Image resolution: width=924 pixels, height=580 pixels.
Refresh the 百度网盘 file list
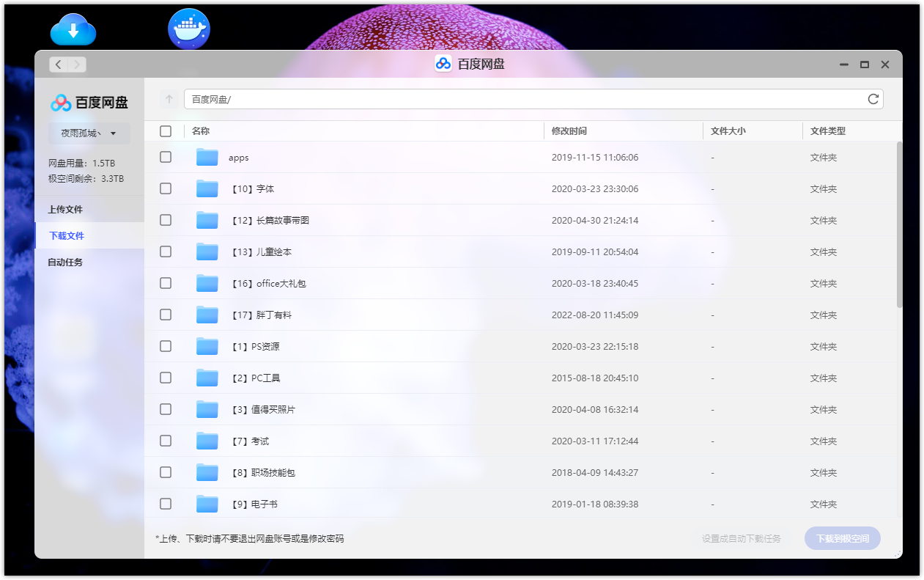[x=873, y=99]
